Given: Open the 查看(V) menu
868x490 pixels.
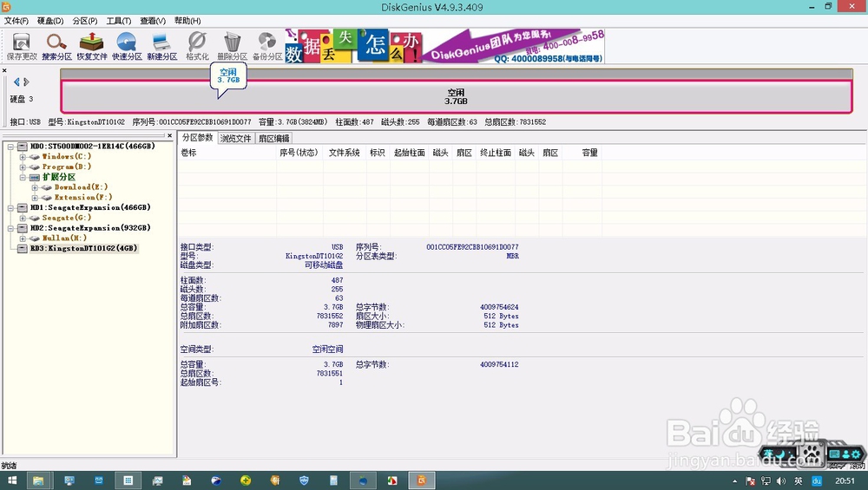Looking at the screenshot, I should tap(153, 21).
